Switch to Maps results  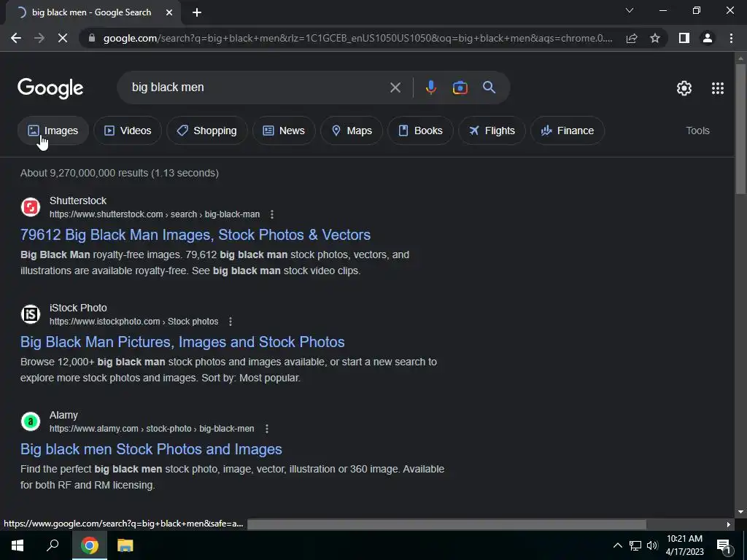click(x=352, y=131)
